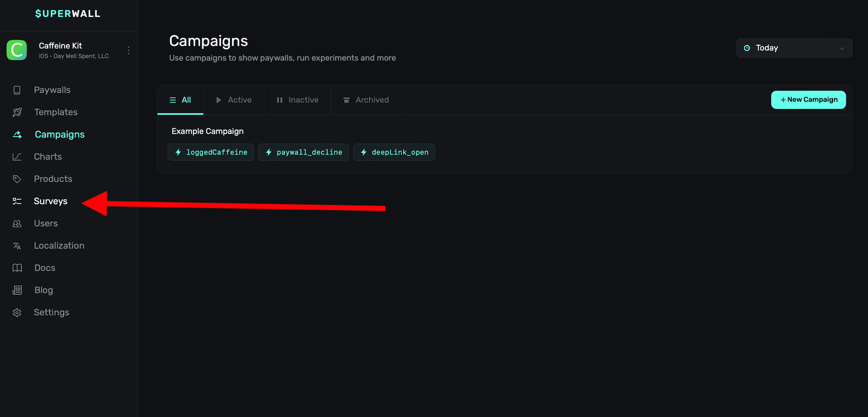Switch to the Archived campaigns tab
868x417 pixels.
[x=366, y=100]
